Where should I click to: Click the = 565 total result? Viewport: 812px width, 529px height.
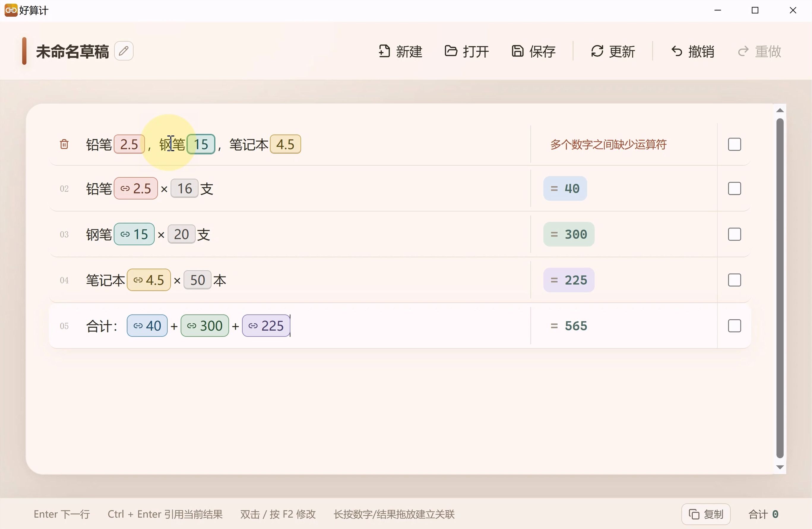[x=569, y=326]
